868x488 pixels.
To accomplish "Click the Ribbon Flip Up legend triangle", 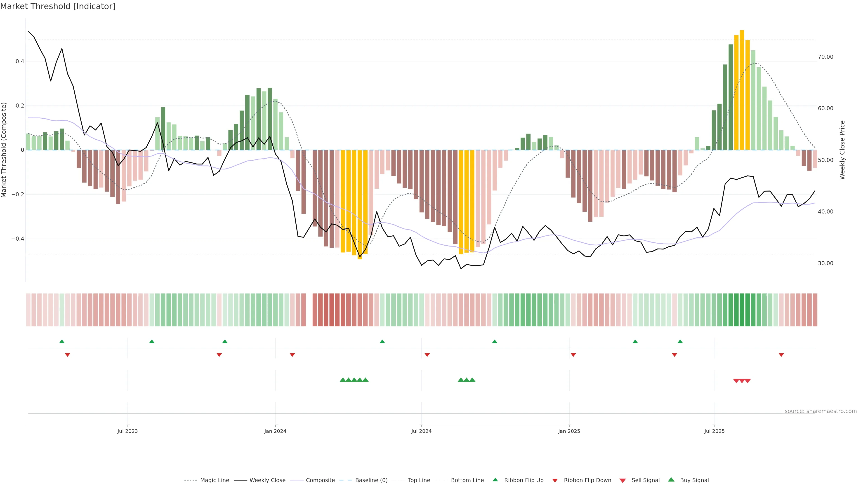I will [x=495, y=480].
